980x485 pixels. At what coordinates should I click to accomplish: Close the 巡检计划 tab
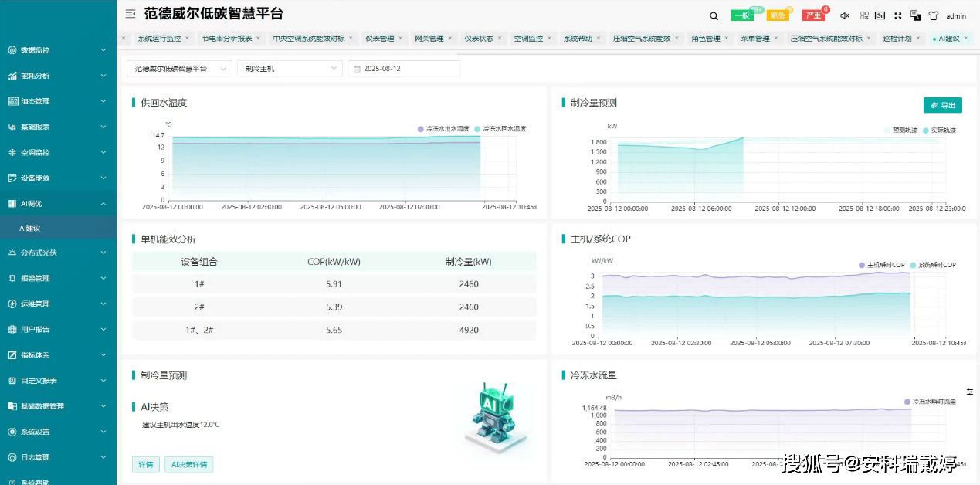(918, 38)
